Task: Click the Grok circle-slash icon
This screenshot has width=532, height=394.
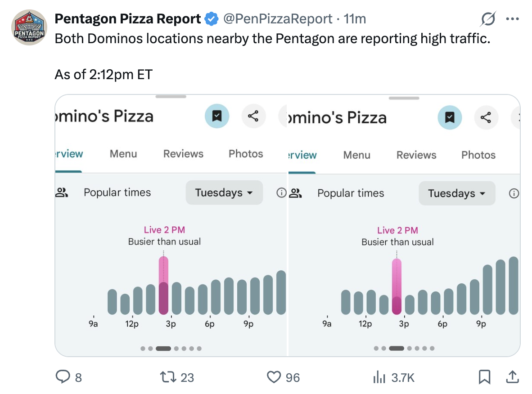Action: (488, 19)
